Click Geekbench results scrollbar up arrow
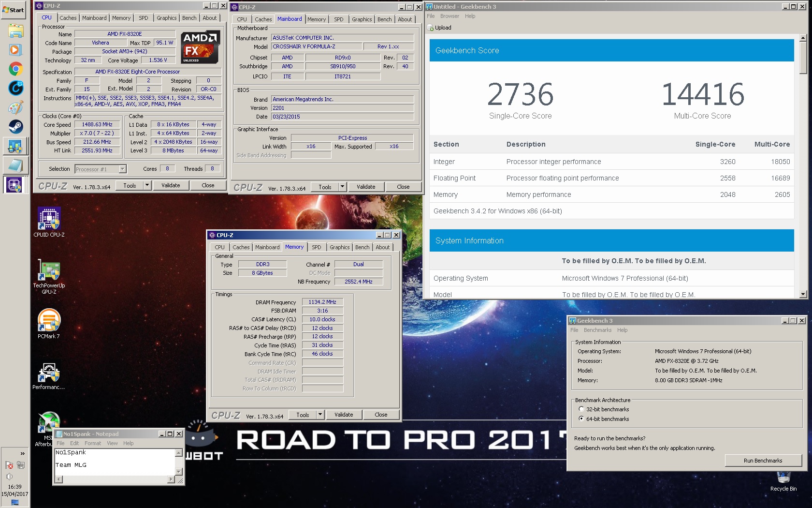The width and height of the screenshot is (812, 508). click(803, 38)
